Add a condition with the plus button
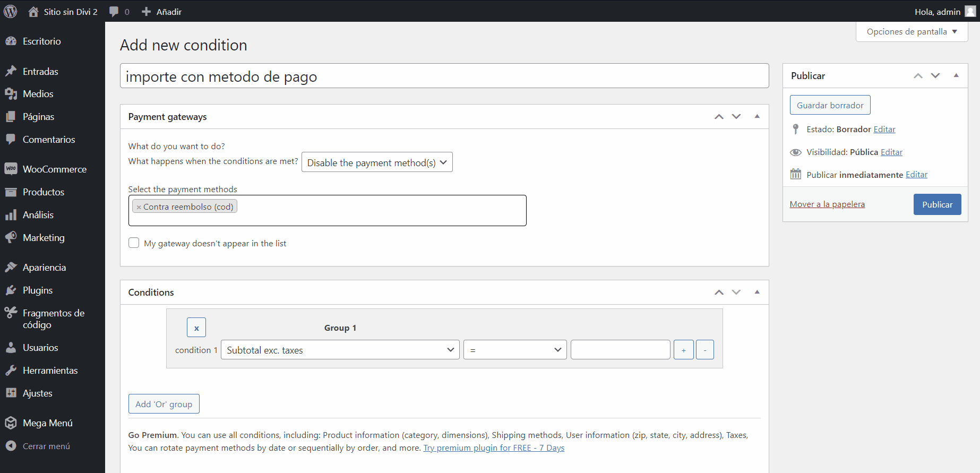This screenshot has height=473, width=980. pyautogui.click(x=683, y=350)
